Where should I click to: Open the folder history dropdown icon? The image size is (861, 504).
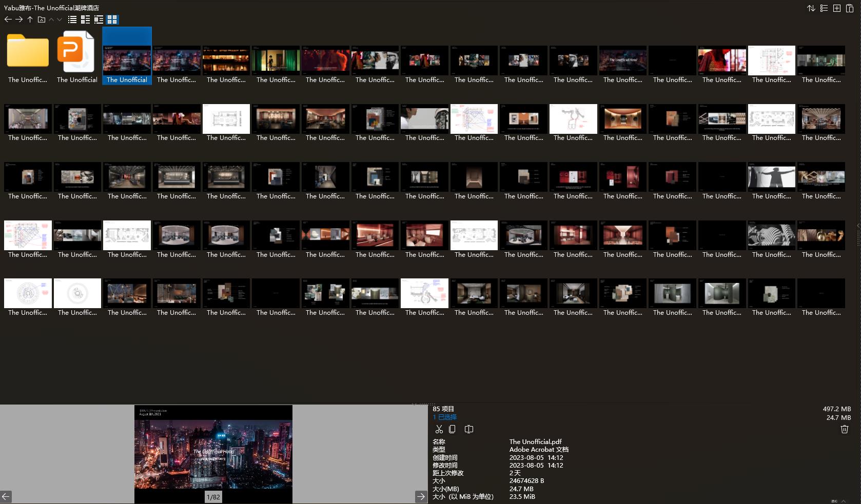pyautogui.click(x=42, y=19)
